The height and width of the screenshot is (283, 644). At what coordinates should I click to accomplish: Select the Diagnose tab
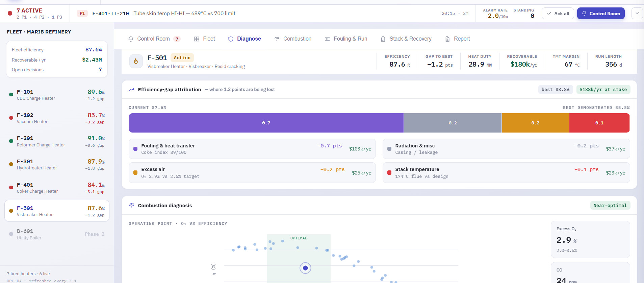pyautogui.click(x=244, y=39)
